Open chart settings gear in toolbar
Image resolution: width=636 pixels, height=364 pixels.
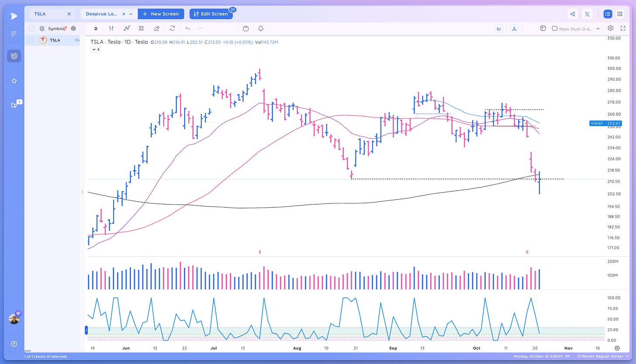(611, 28)
